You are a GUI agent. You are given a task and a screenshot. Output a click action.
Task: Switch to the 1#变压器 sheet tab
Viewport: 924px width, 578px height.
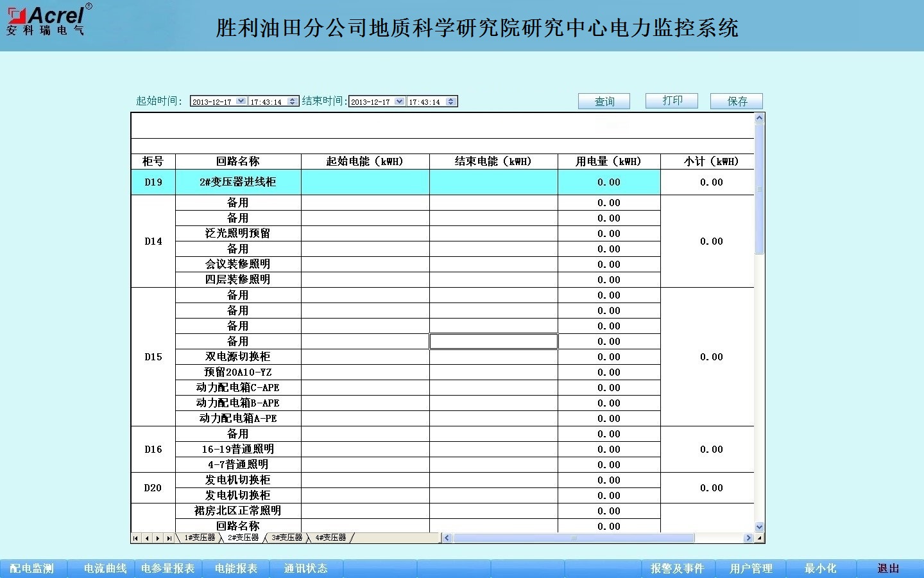(200, 538)
